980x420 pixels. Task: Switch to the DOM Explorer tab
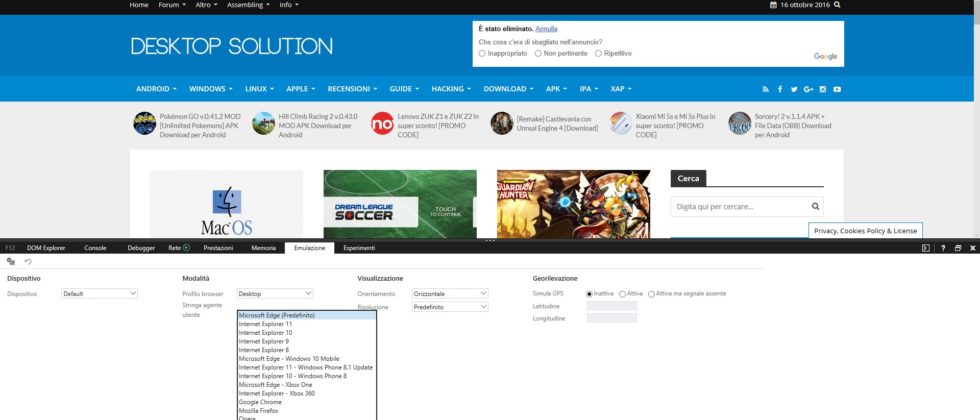click(x=45, y=247)
